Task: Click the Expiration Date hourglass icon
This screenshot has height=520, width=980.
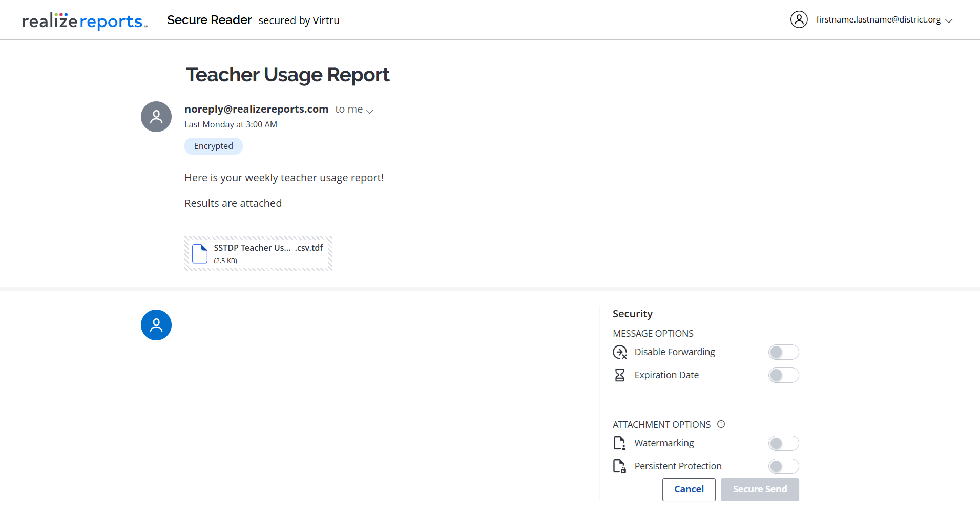Action: click(x=620, y=375)
